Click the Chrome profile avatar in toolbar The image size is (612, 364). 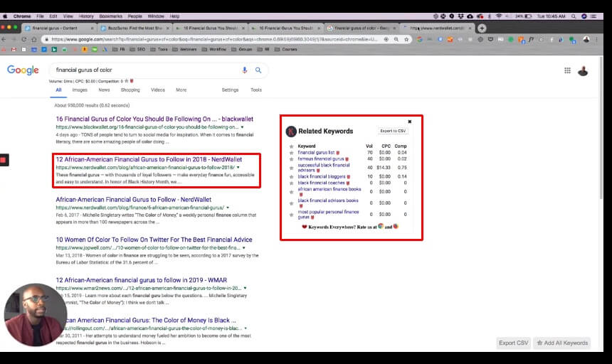click(586, 39)
